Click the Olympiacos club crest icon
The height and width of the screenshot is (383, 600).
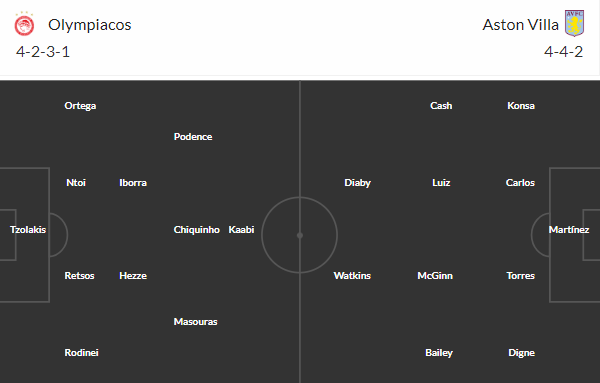24,24
